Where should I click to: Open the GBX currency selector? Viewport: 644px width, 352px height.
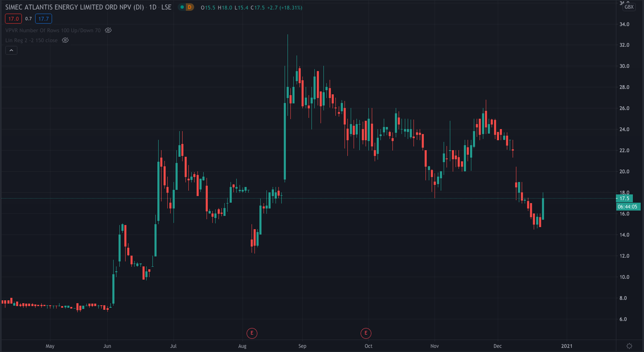click(x=629, y=7)
